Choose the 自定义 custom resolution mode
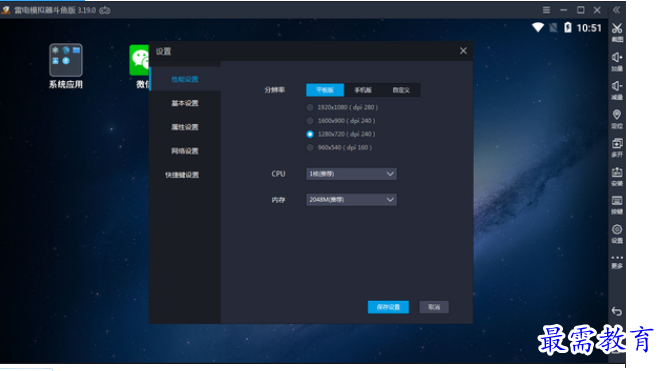Screen dimensions: 662x371 [x=401, y=90]
